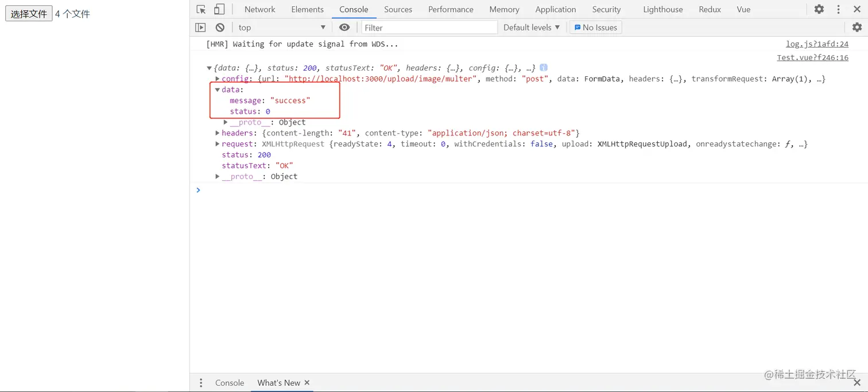The image size is (868, 392).
Task: Click the info icon beside logged object
Action: point(544,67)
